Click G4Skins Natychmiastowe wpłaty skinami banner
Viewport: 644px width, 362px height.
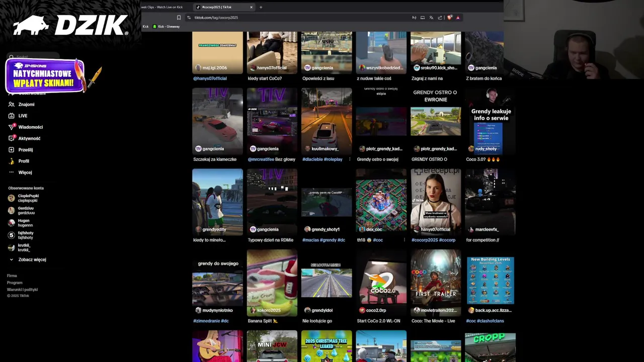tap(45, 76)
